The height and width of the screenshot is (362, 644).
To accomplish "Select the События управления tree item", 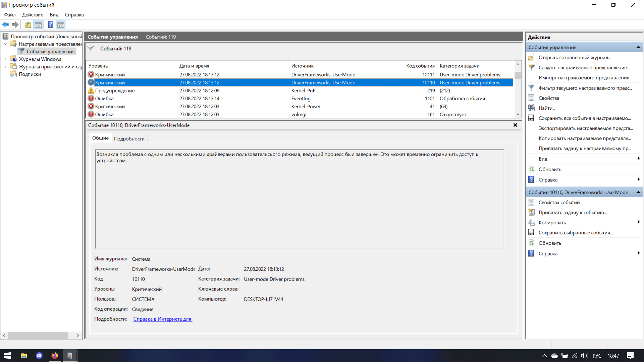I will [47, 51].
